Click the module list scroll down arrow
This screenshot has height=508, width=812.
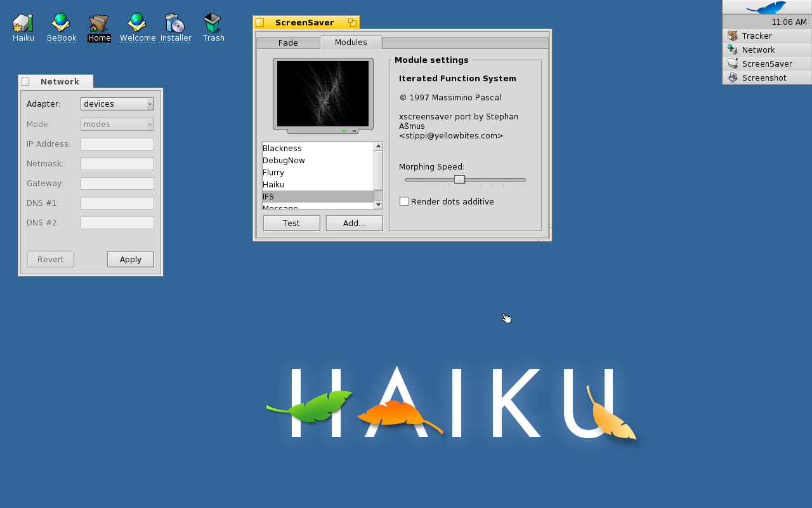tap(378, 204)
